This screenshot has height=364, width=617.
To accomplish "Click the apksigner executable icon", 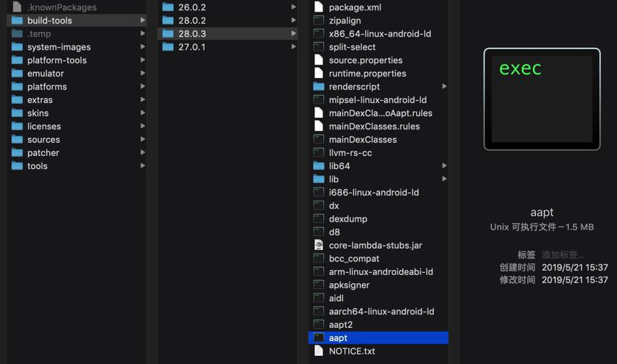I will tap(319, 285).
